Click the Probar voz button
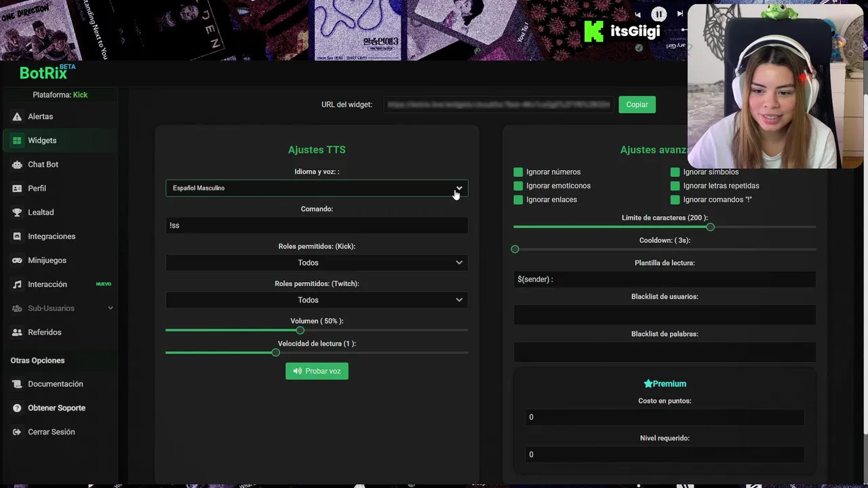The image size is (868, 488). click(317, 371)
